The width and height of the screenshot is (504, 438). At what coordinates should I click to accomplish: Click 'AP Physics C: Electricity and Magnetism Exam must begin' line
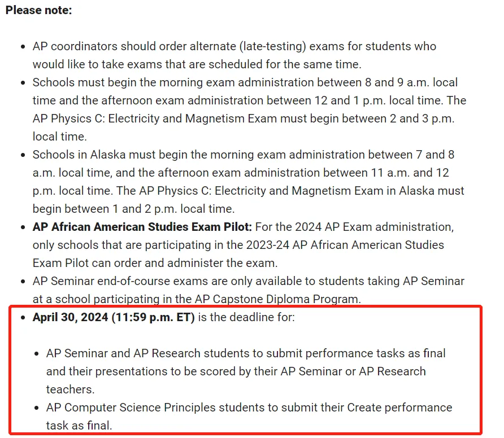coord(244,119)
